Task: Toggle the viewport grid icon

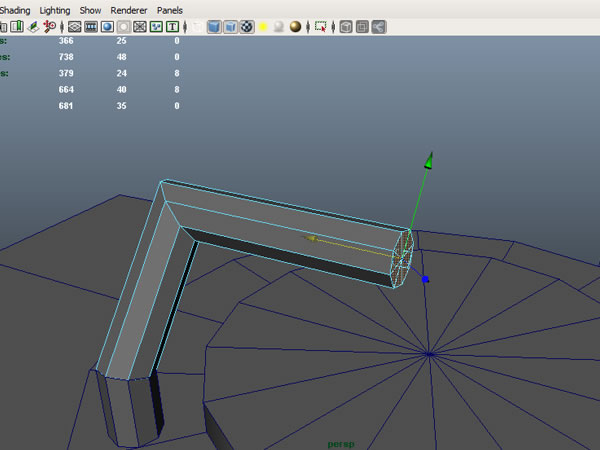Action: [x=74, y=26]
